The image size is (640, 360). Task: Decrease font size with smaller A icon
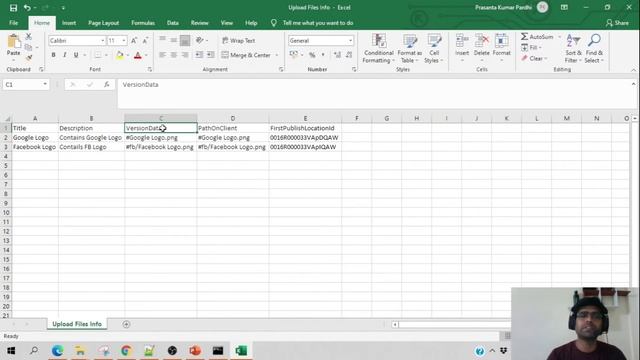pos(145,40)
